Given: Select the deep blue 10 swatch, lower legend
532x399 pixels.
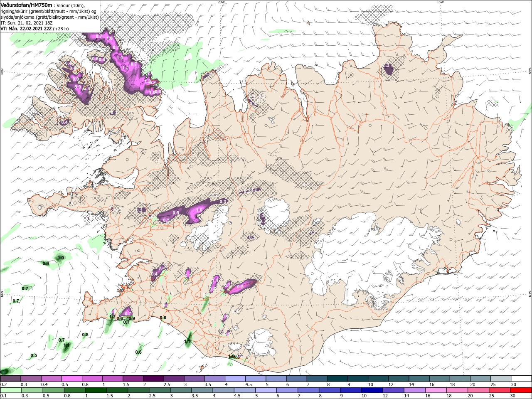Looking at the screenshot, I should coord(372,390).
